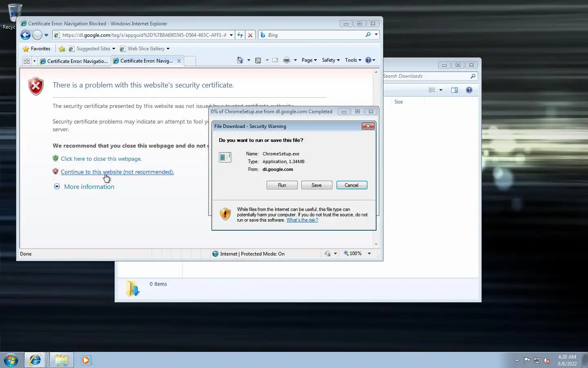The height and width of the screenshot is (368, 588).
Task: Click Internet Explorer taskbar icon
Action: [x=35, y=360]
